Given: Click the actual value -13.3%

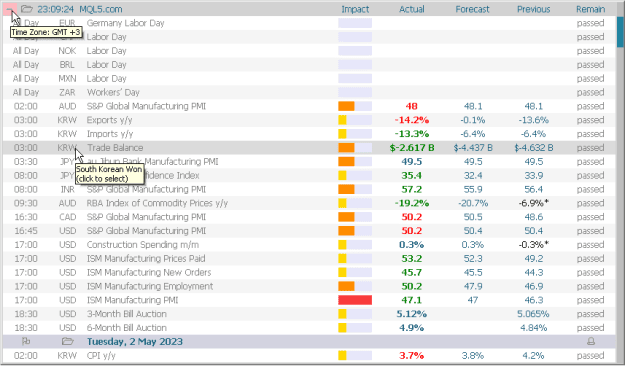Looking at the screenshot, I should (x=412, y=134).
